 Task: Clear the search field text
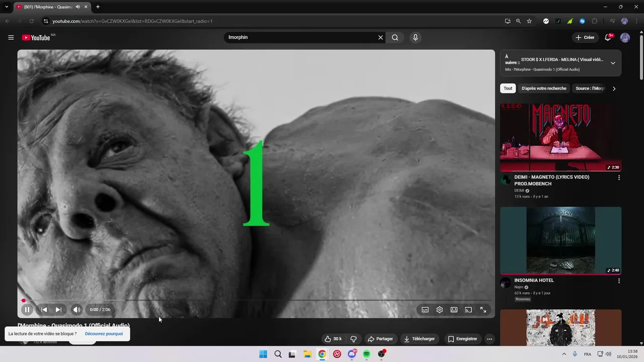click(380, 37)
